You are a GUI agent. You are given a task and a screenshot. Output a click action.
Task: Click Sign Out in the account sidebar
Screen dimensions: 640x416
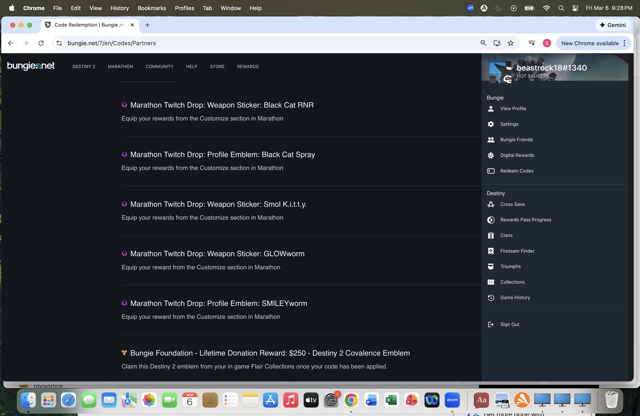click(509, 324)
